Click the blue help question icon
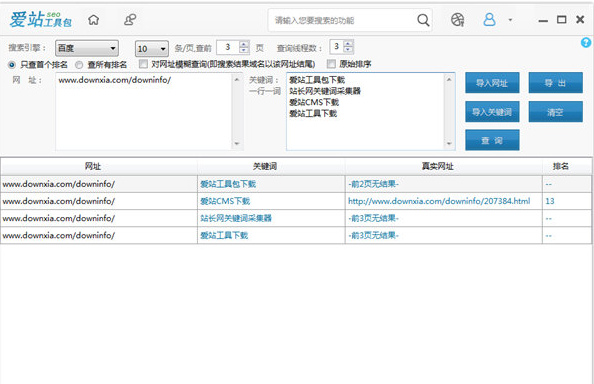The image size is (594, 384). [586, 42]
